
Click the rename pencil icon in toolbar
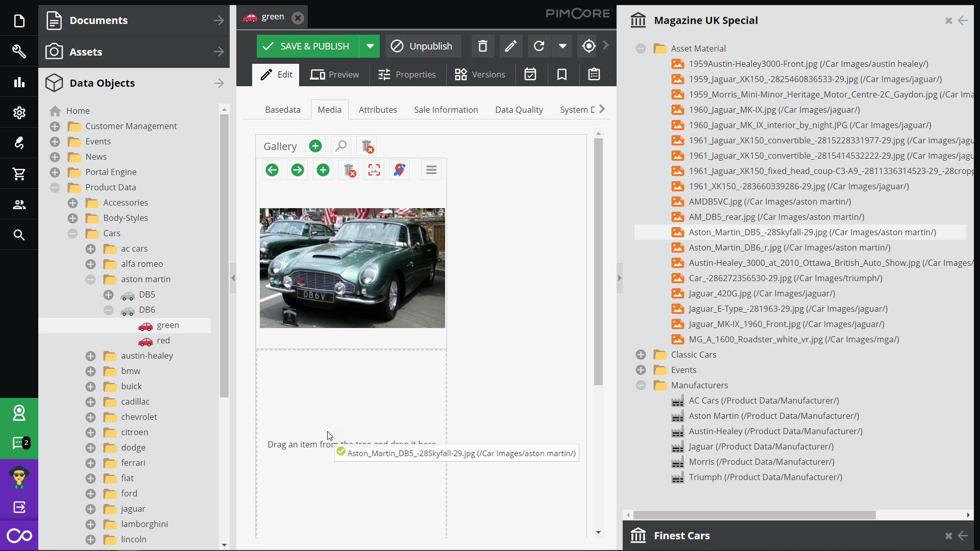point(510,46)
